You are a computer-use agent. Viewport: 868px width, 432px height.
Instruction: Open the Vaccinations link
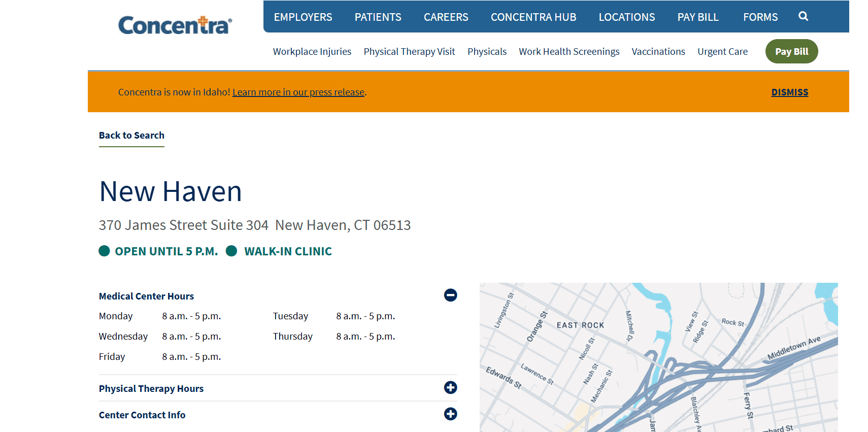point(658,52)
